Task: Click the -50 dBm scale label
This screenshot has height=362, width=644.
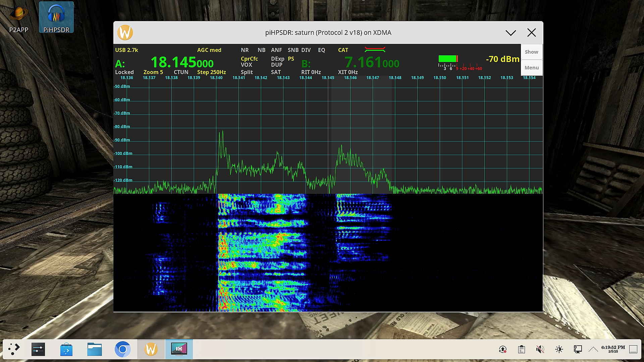Action: pyautogui.click(x=122, y=86)
